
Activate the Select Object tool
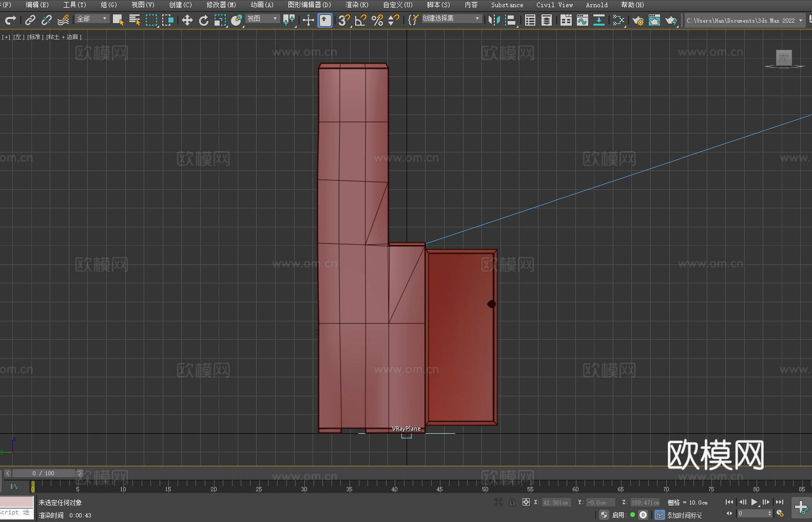pos(118,20)
